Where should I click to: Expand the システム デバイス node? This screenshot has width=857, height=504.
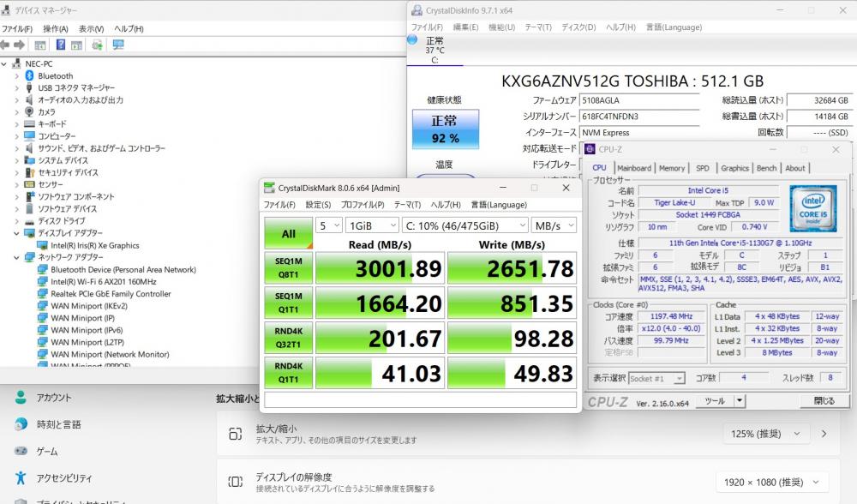click(16, 160)
